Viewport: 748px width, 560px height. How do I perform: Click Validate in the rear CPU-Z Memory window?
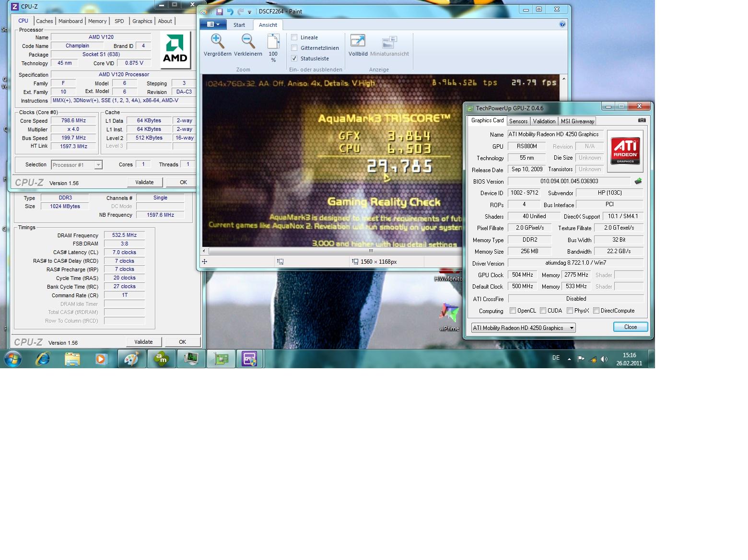coord(143,342)
